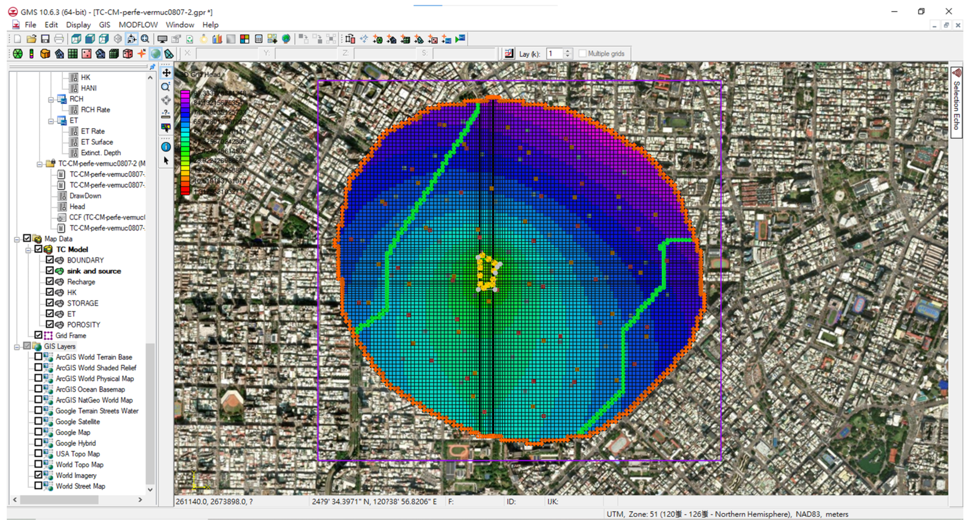Toggle the Grid Frame checkbox
This screenshot has height=532, width=980.
(38, 335)
